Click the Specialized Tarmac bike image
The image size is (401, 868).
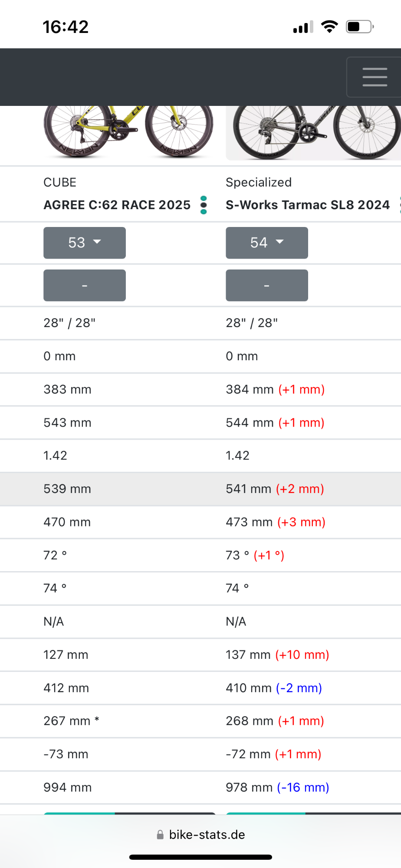coord(313,133)
